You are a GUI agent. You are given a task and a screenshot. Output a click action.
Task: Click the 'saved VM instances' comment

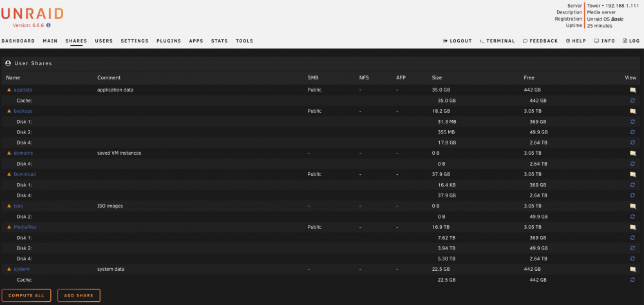[x=119, y=153]
